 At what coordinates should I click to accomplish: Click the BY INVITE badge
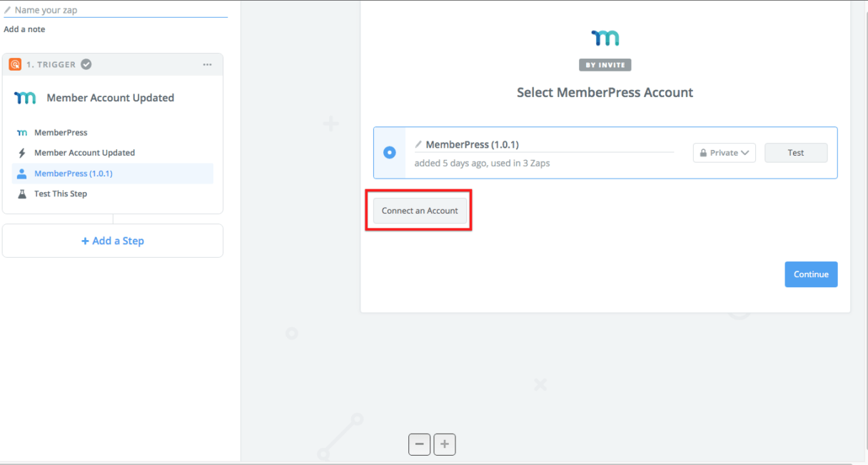605,65
